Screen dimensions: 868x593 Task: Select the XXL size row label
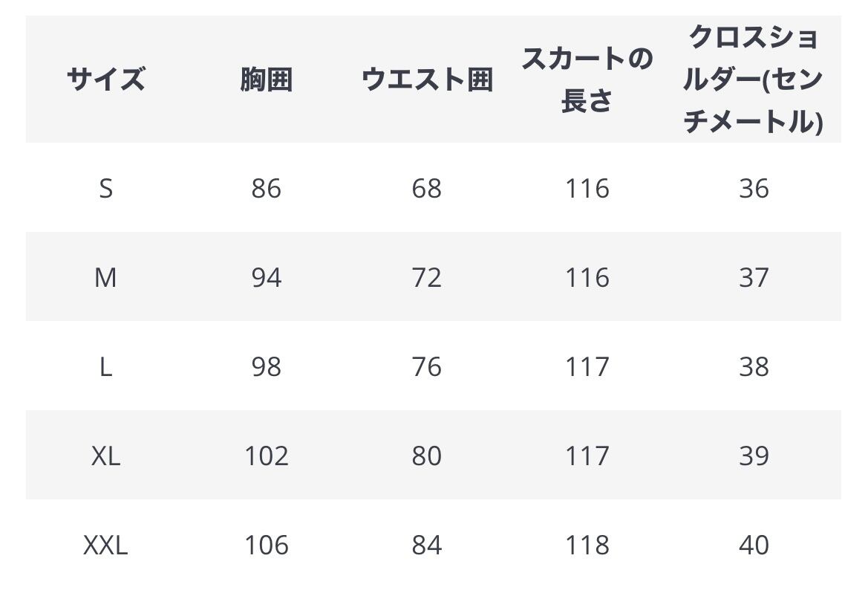click(x=105, y=545)
